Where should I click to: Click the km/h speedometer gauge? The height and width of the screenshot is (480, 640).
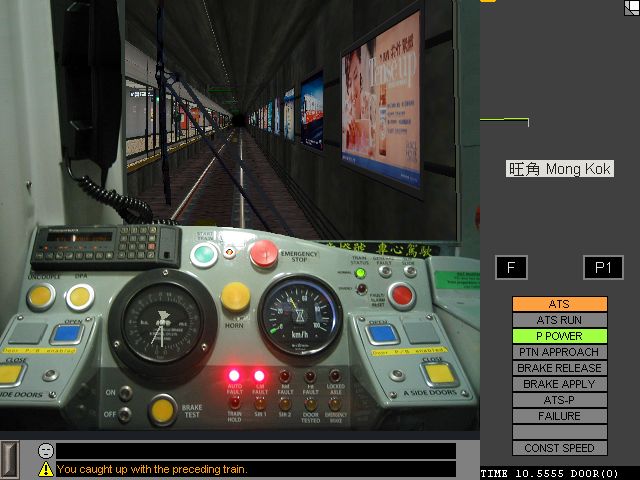(x=296, y=319)
